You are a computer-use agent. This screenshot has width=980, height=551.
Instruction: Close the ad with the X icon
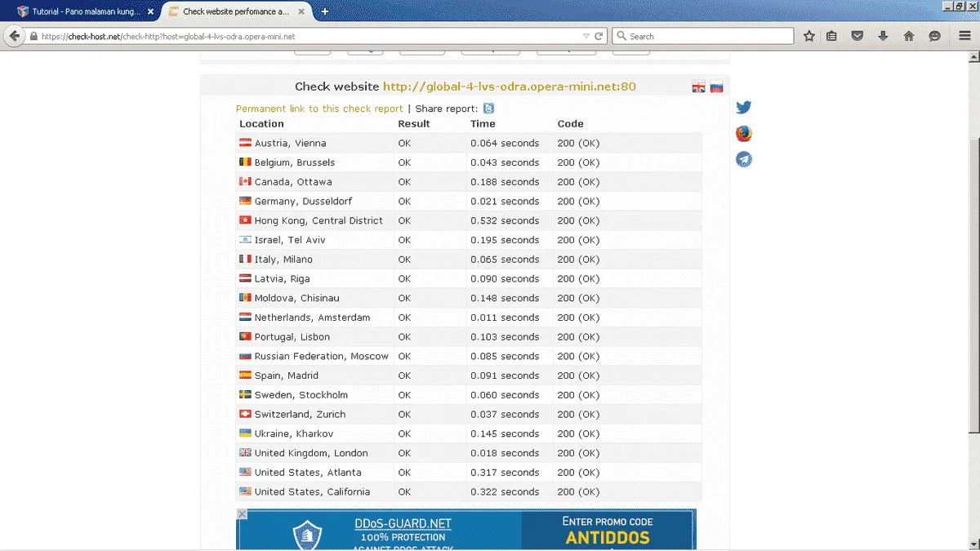[242, 514]
